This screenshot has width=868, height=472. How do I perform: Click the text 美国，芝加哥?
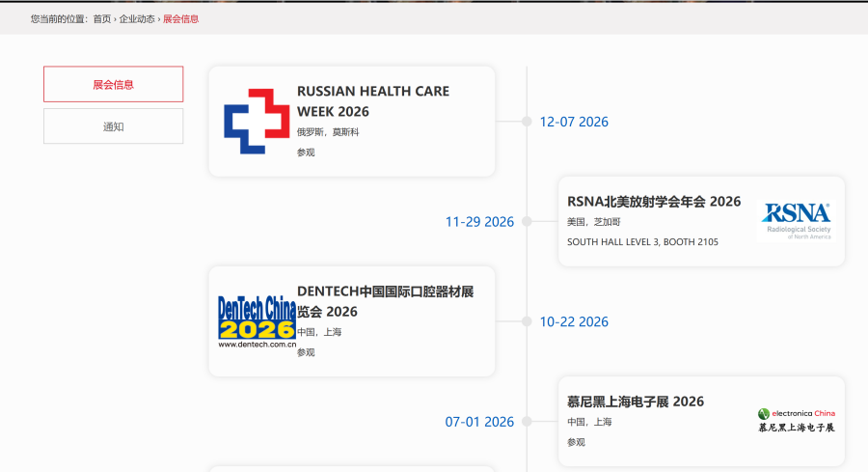point(593,222)
